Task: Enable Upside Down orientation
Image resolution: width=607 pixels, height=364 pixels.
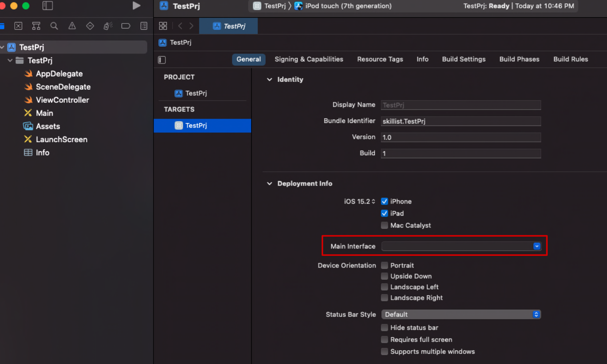Action: pyautogui.click(x=384, y=276)
